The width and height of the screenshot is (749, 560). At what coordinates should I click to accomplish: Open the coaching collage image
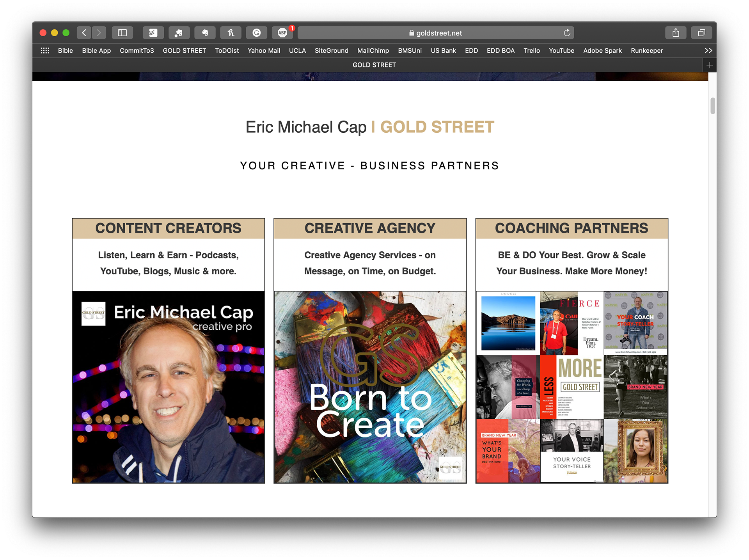572,387
